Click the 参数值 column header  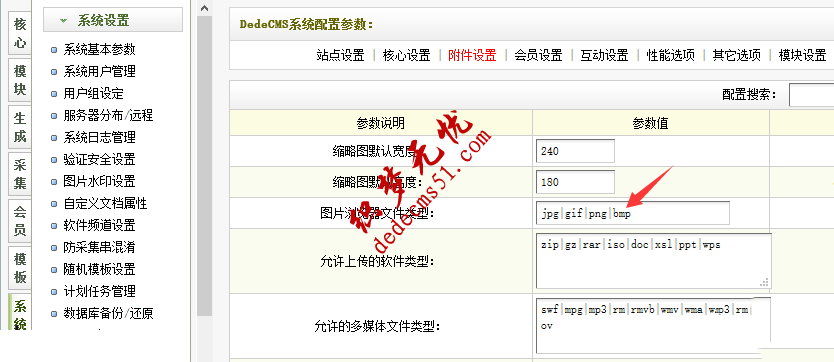point(650,123)
